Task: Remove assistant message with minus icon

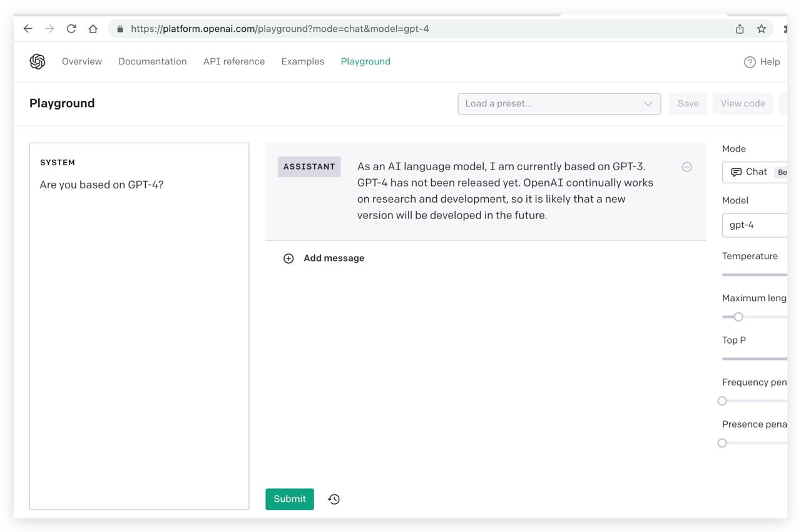Action: pos(686,167)
